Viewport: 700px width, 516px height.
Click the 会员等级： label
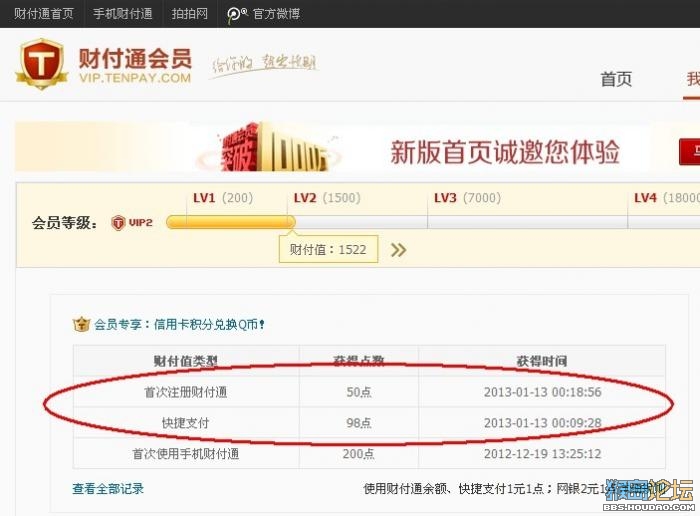pyautogui.click(x=64, y=223)
